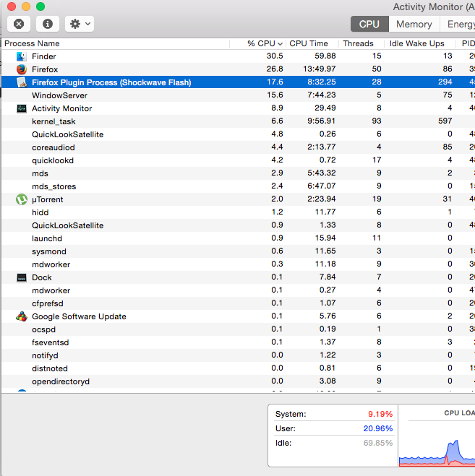Select the coreaudiod process row
The height and width of the screenshot is (476, 475).
click(239, 147)
